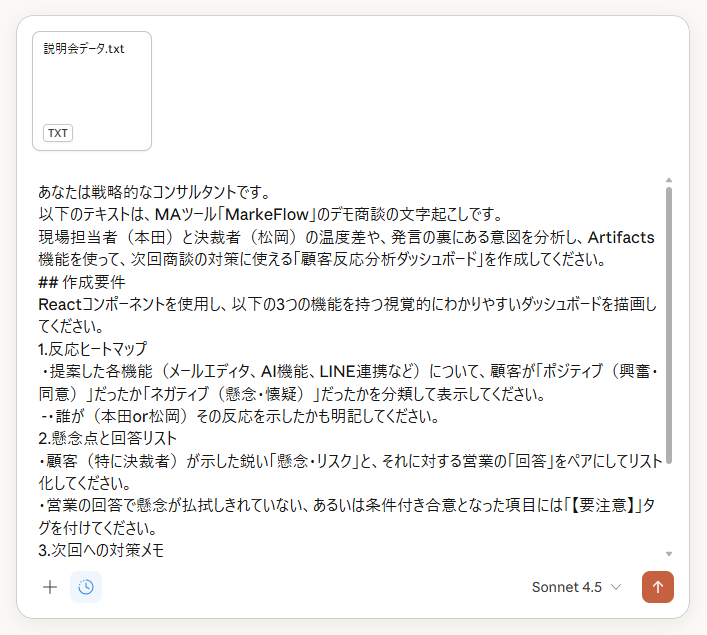Toggle the extended thinking clock icon
The height and width of the screenshot is (635, 707).
pyautogui.click(x=86, y=587)
